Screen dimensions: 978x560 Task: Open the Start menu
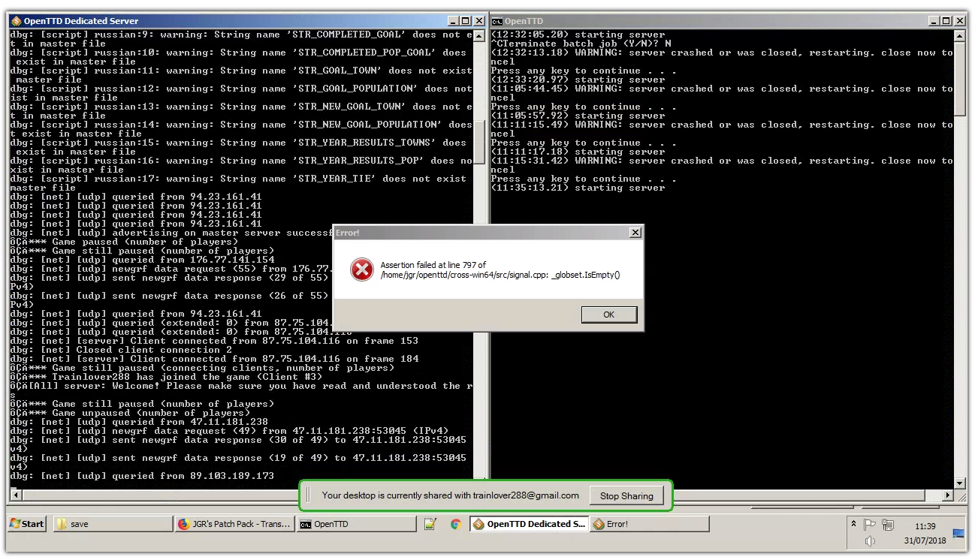tap(27, 524)
